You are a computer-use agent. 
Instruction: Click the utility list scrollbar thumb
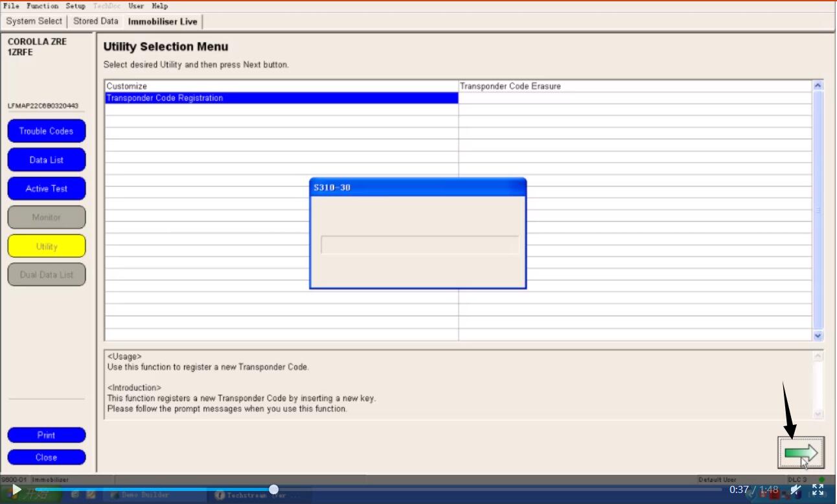click(x=818, y=211)
